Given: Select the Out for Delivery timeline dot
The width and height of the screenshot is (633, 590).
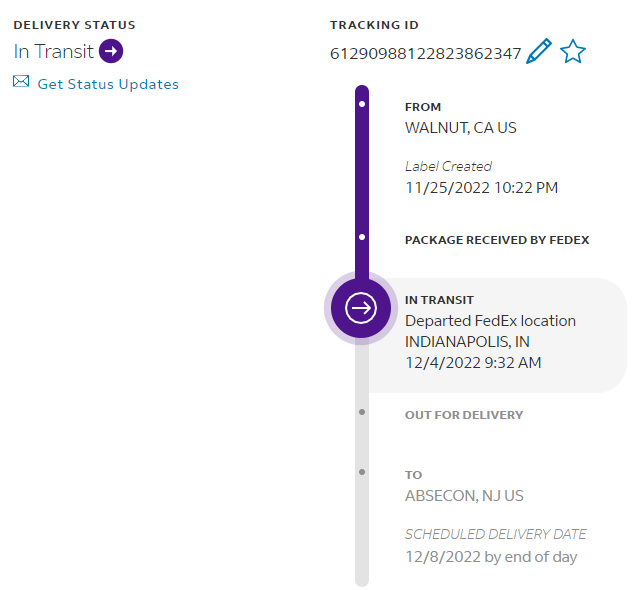Looking at the screenshot, I should [x=361, y=411].
